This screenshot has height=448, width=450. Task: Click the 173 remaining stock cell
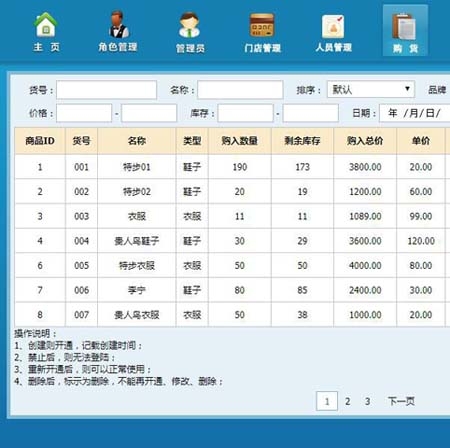coord(302,167)
